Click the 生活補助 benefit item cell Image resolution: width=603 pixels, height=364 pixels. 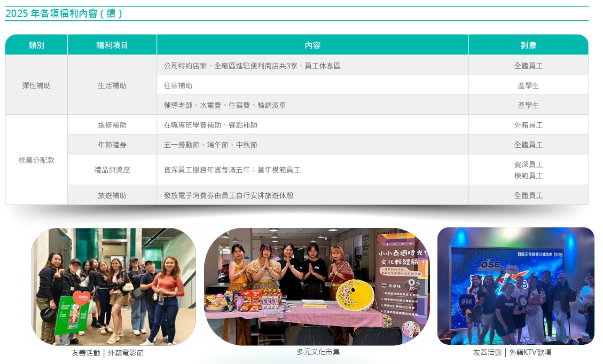click(x=112, y=85)
